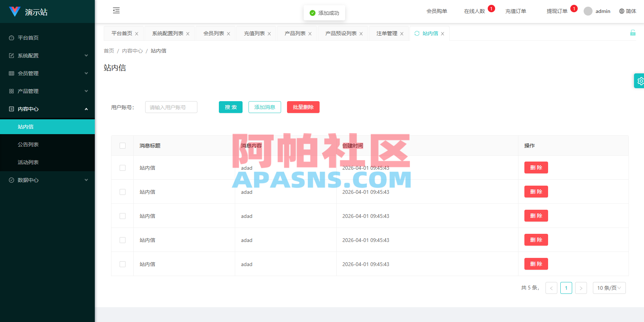Close the 产品预设列表 tab
This screenshot has height=322, width=644.
click(361, 34)
